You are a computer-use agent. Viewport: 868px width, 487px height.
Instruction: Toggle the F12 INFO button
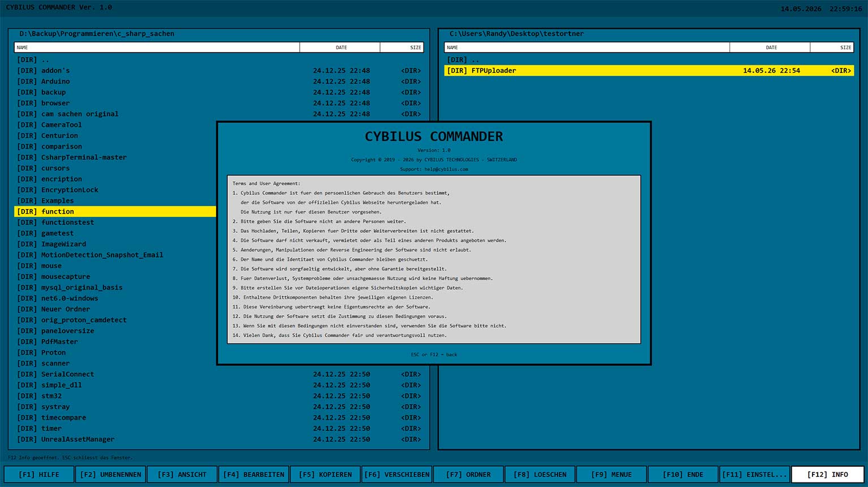[x=827, y=475]
